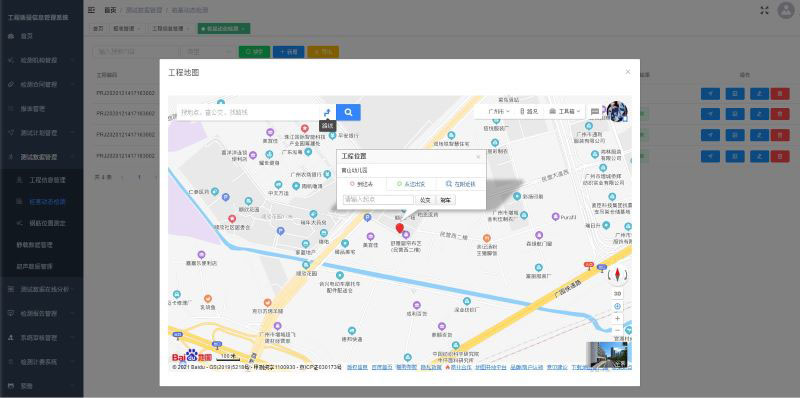Toggle the sidebar collapse hamburger icon
Viewport: 800px width, 398px height.
click(91, 10)
